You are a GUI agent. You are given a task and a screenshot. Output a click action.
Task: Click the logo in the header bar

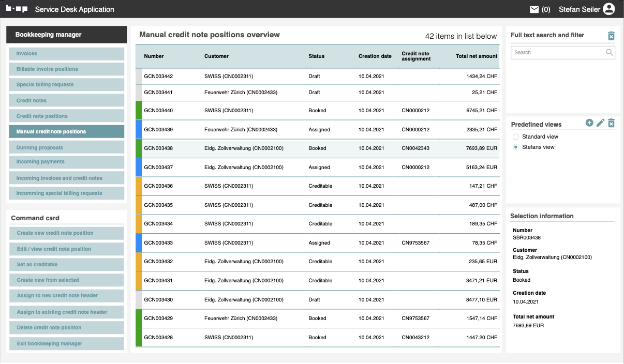coord(17,9)
